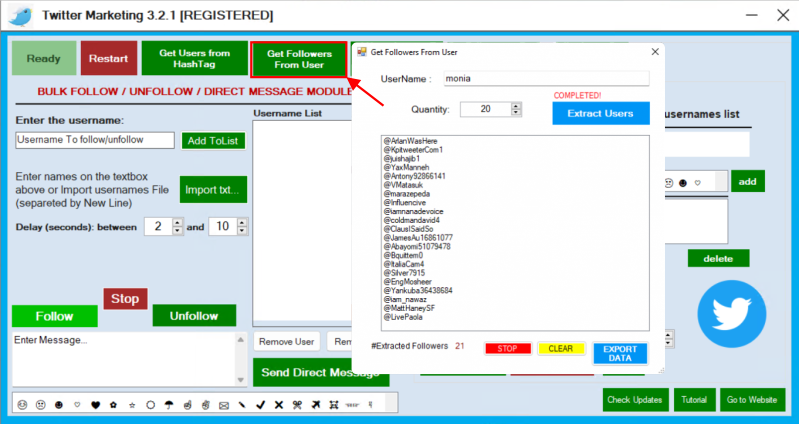
Task: Insert the envelope symbol into message
Action: pyautogui.click(x=223, y=405)
